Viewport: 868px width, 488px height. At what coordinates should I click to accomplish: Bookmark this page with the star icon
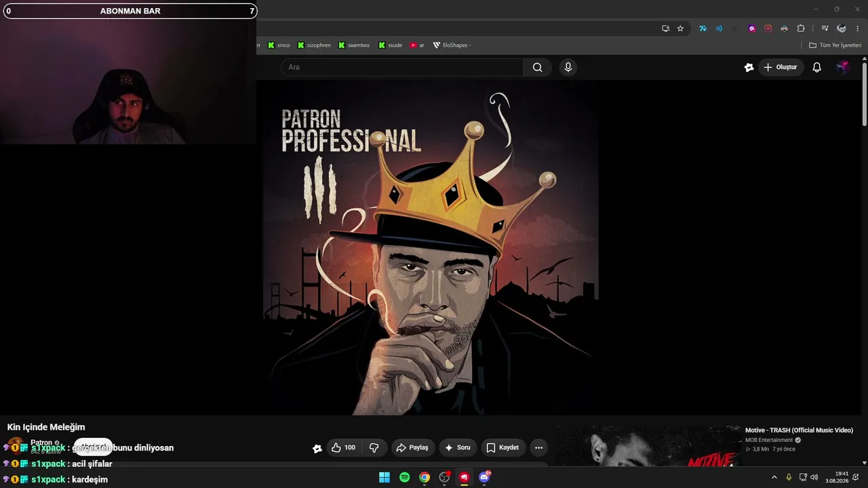click(x=680, y=28)
